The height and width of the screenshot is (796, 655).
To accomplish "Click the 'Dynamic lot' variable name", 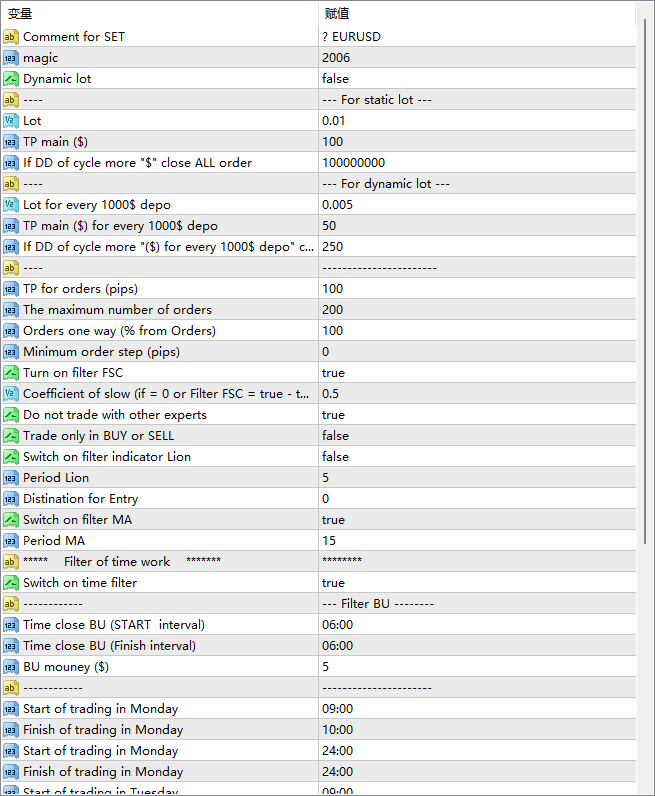I will pos(57,79).
